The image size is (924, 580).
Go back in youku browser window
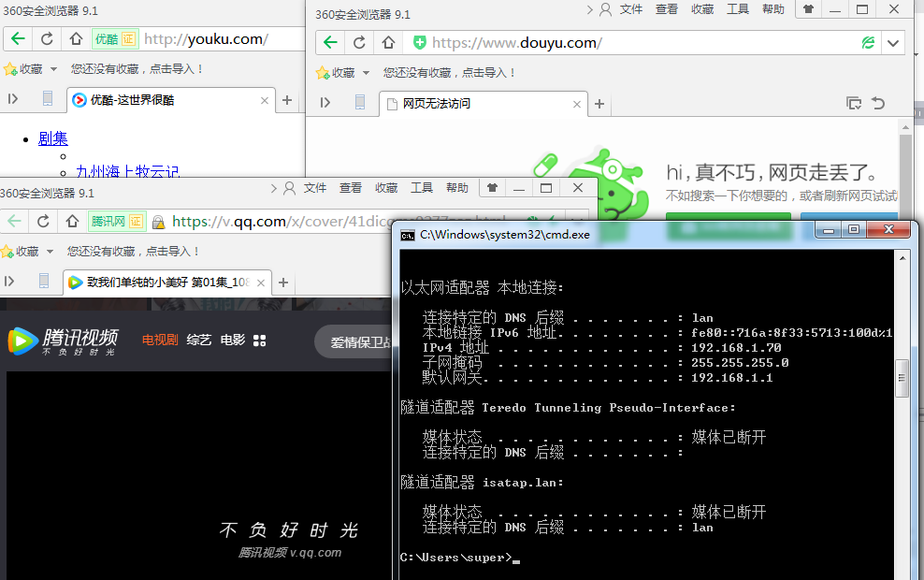[x=18, y=39]
